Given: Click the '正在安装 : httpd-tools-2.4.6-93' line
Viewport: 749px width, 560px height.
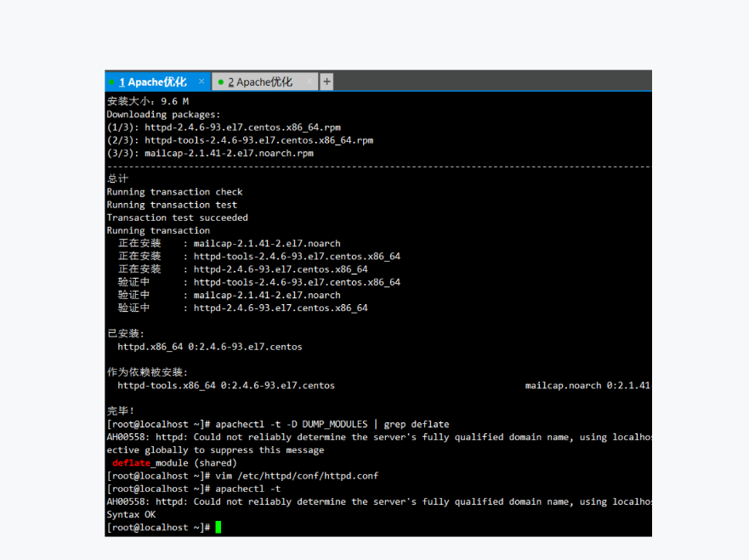Looking at the screenshot, I should [x=259, y=256].
